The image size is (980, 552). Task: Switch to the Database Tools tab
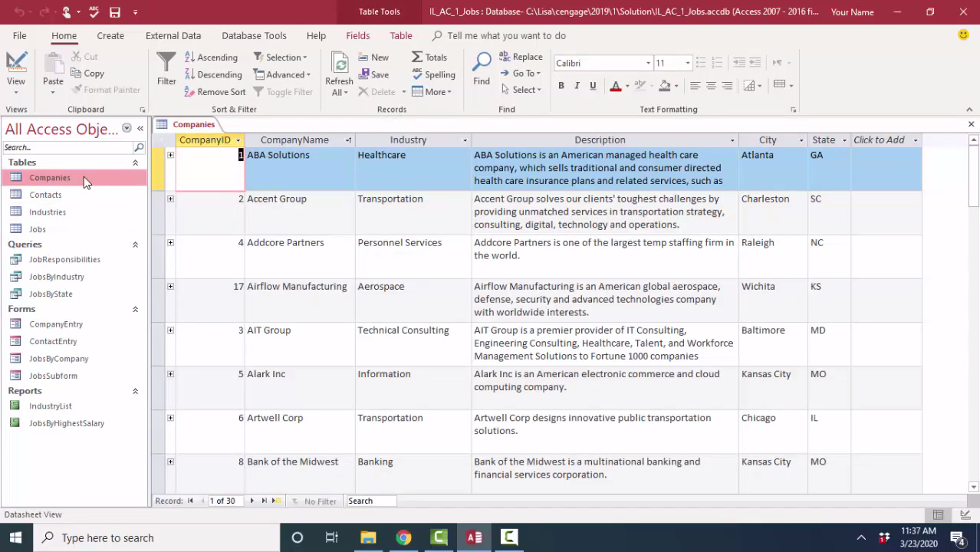pos(254,35)
